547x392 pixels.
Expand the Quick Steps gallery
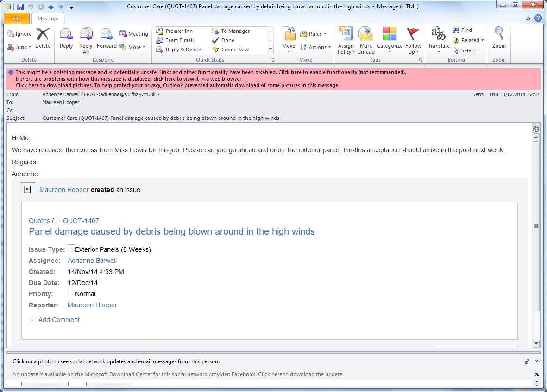pos(270,50)
